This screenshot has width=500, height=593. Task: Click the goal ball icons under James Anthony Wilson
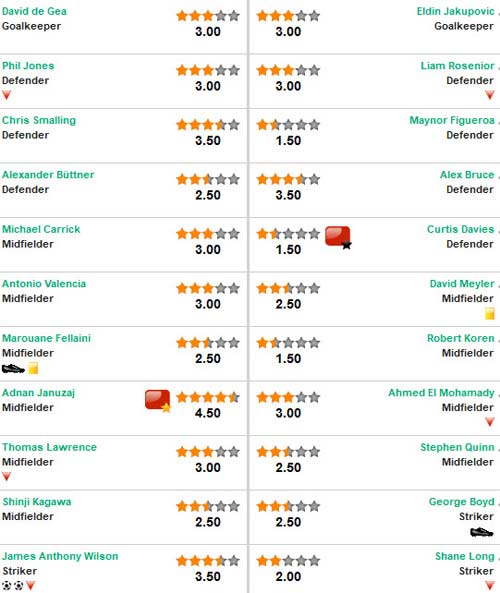13,586
